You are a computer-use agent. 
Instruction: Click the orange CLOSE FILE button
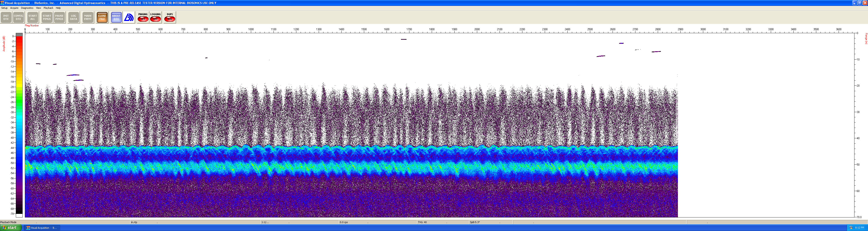[x=102, y=18]
